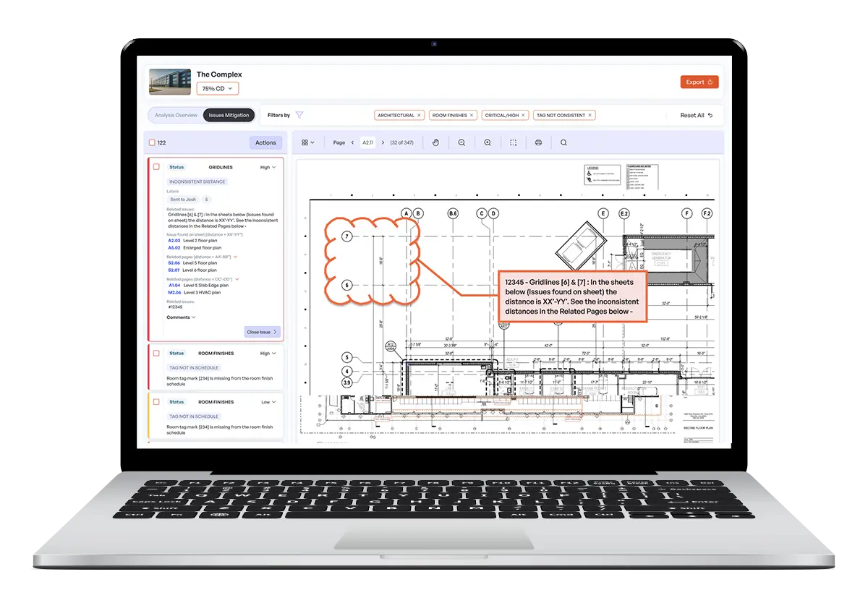Image resolution: width=868 pixels, height=603 pixels.
Task: Remove the ARCHITECTURAL filter tag
Action: [x=419, y=115]
